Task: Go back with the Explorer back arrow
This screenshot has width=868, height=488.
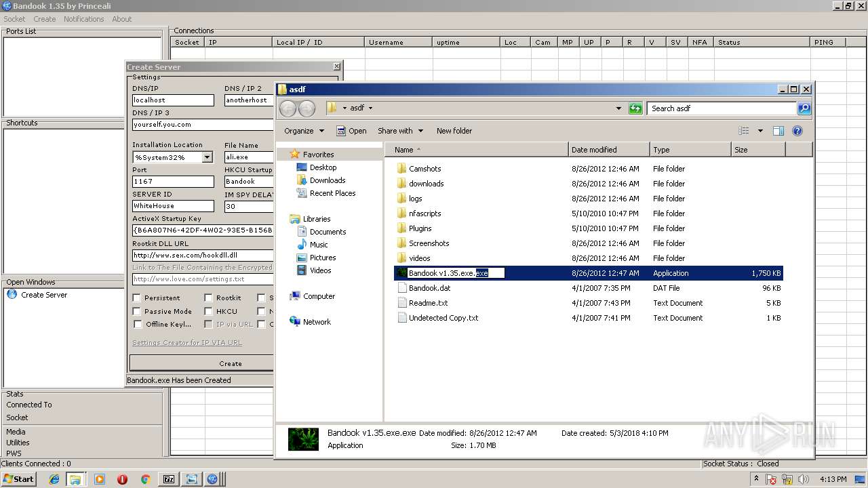Action: 288,108
